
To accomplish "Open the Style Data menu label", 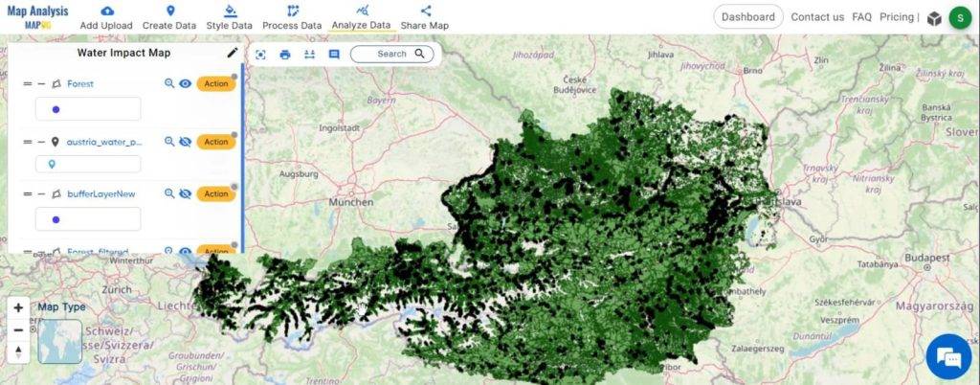I will (230, 26).
